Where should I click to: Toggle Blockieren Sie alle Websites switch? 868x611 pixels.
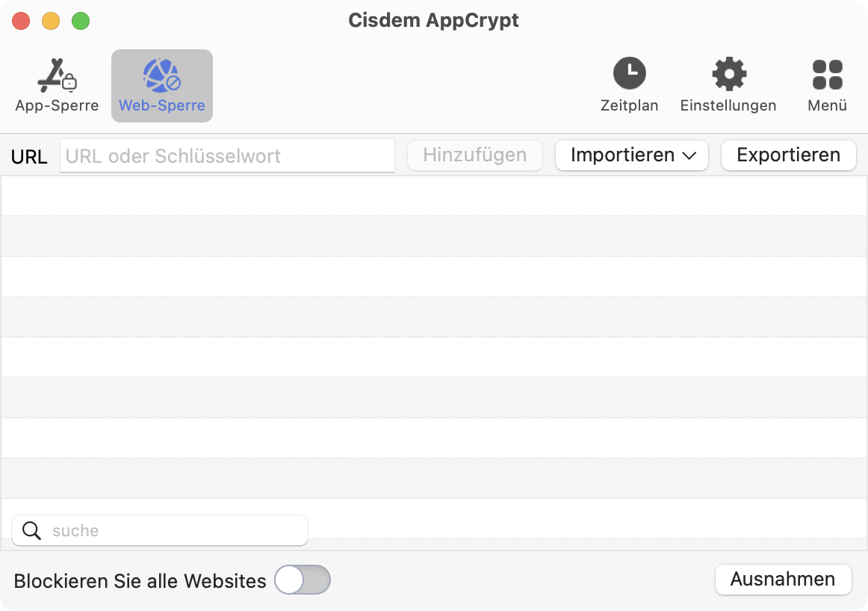click(x=303, y=580)
